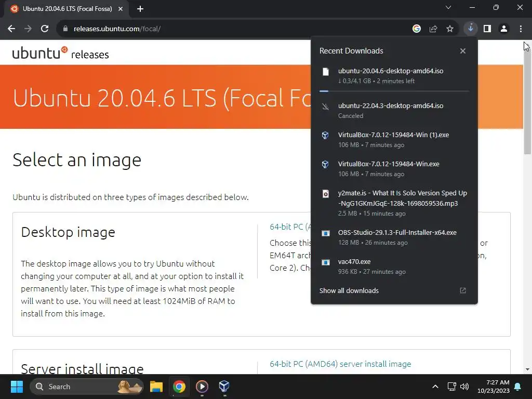This screenshot has width=532, height=399.
Task: Open VirtualBox-7.0.12-159484-Win.exe download
Action: (394, 169)
